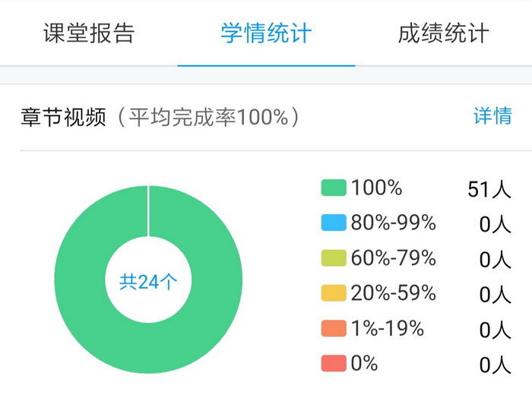Image resolution: width=532 pixels, height=401 pixels.
Task: Open 详情 link for chapter videos
Action: 492,115
